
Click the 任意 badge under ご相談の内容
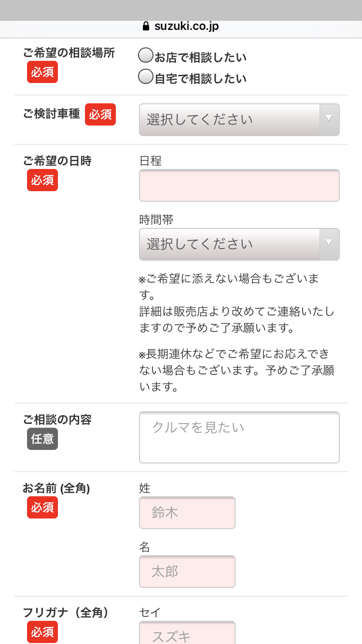[42, 439]
